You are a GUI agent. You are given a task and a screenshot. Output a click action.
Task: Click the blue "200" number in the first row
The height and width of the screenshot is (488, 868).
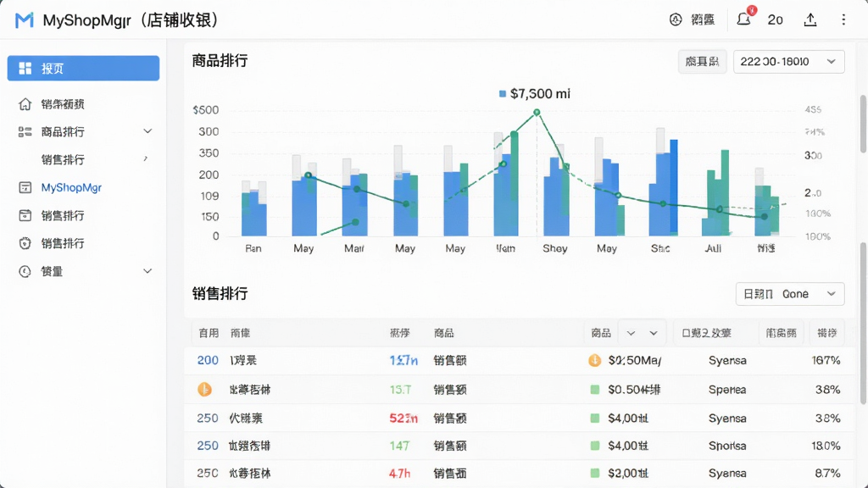tap(208, 361)
